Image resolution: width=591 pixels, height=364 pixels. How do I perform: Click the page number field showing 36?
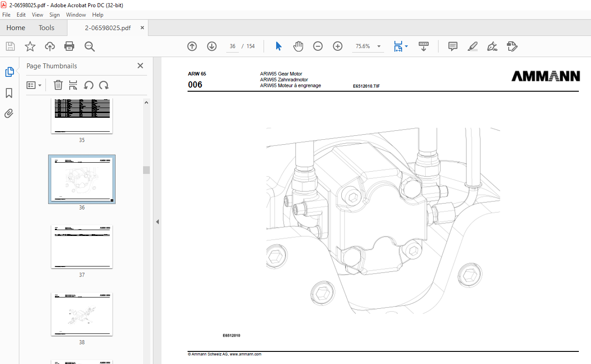[x=233, y=46]
